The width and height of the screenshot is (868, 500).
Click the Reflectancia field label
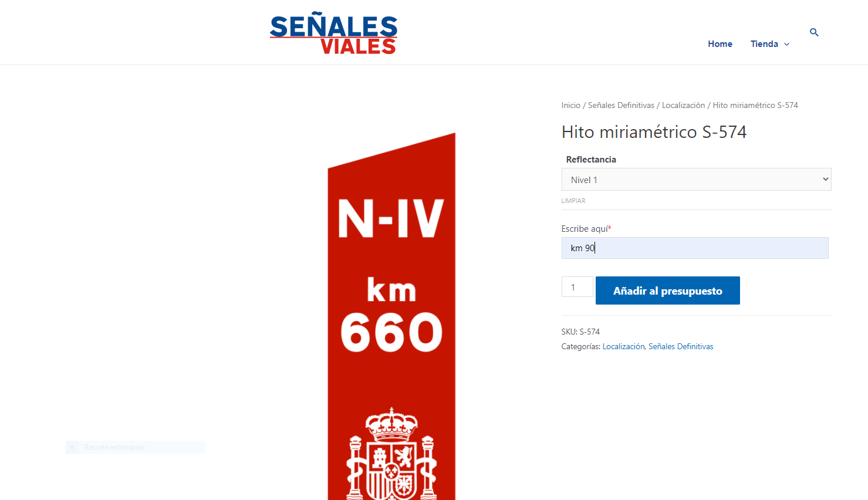click(x=591, y=160)
